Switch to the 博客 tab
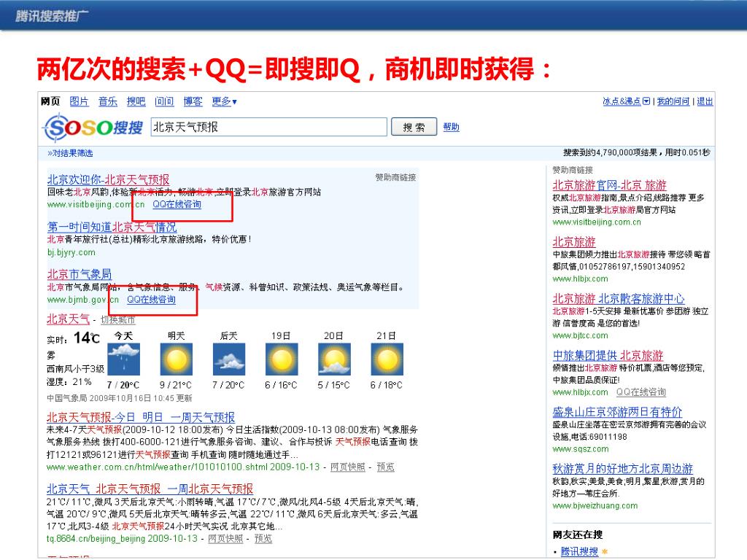747x560 pixels. coord(193,101)
